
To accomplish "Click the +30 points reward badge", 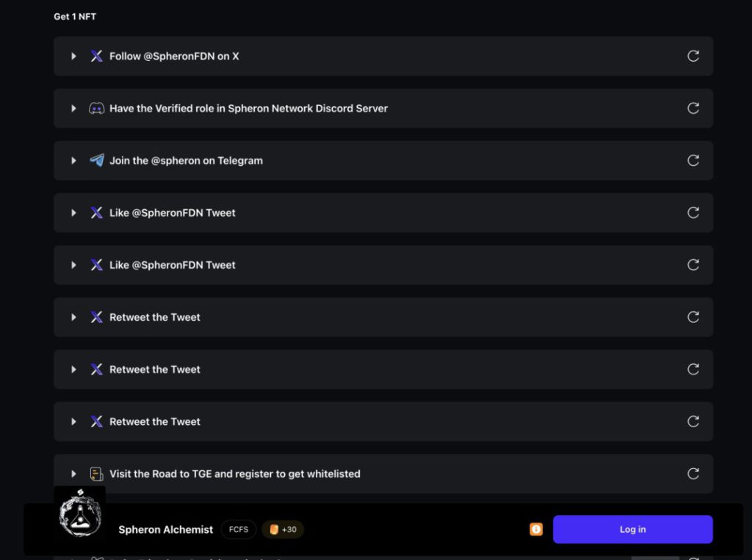I will coord(283,529).
